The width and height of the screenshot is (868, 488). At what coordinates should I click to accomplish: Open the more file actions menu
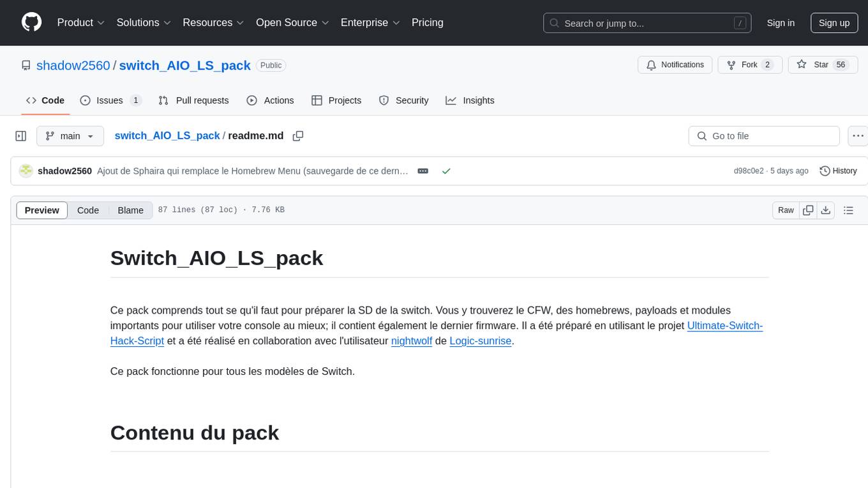click(x=858, y=136)
